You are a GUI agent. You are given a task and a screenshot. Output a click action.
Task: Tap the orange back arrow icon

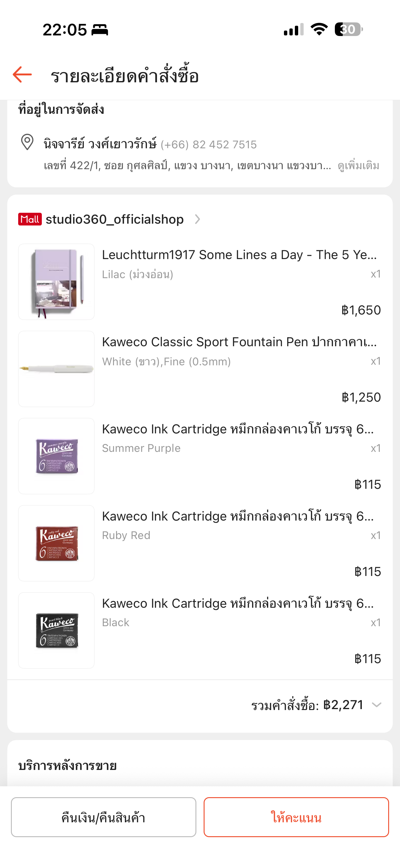(x=22, y=74)
